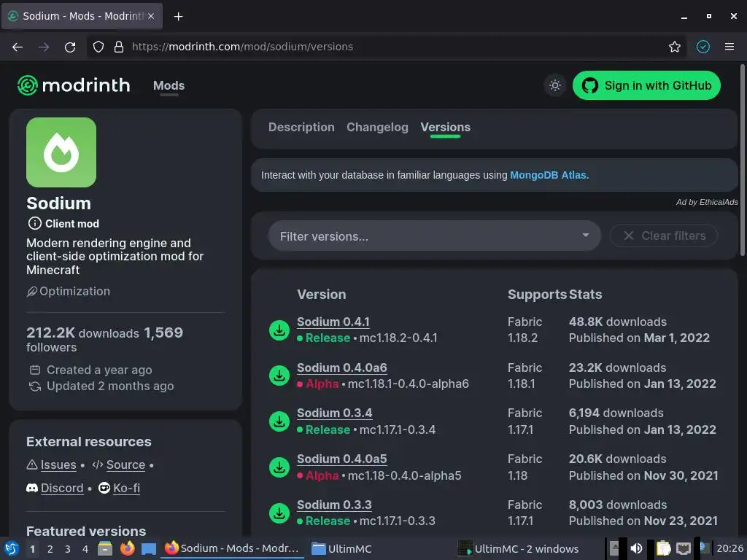747x560 pixels.
Task: Click the browser forward arrow
Action: (44, 47)
